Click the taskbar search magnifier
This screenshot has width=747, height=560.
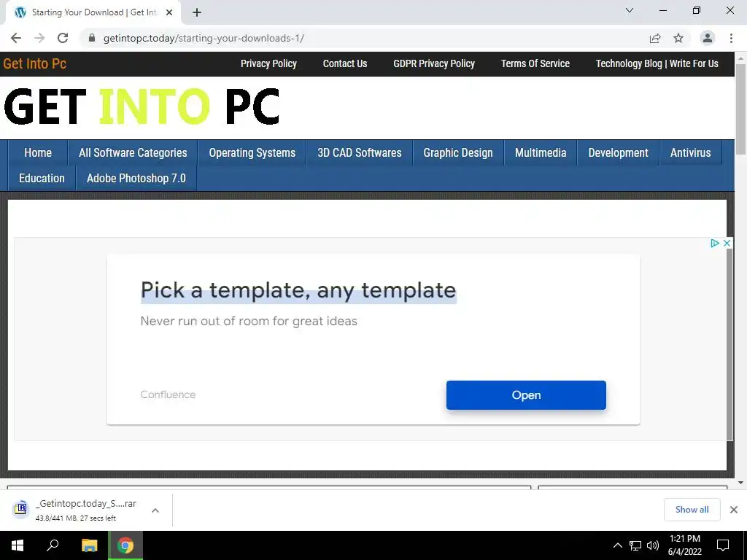pos(53,545)
